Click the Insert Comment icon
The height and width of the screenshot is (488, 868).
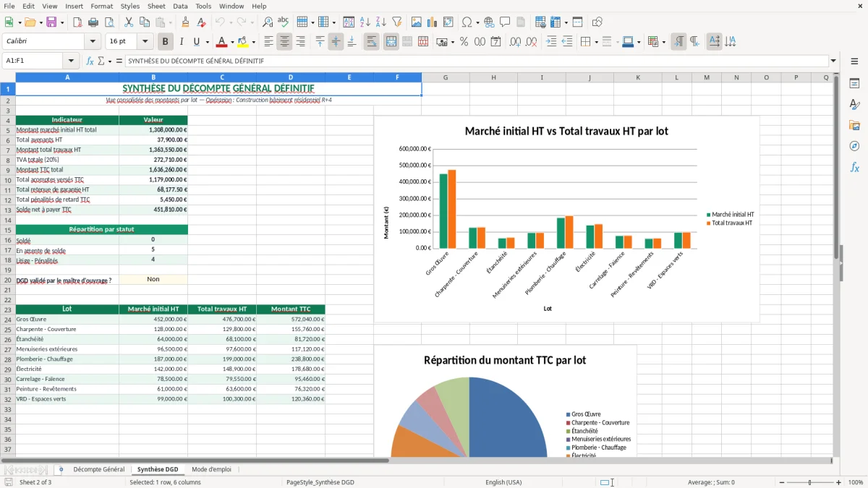[505, 22]
